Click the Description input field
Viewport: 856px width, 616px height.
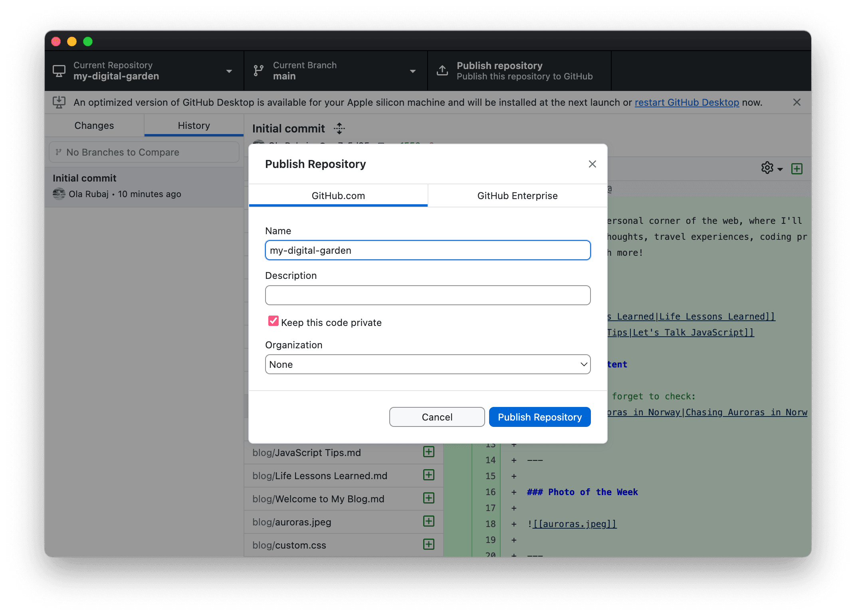click(x=428, y=295)
